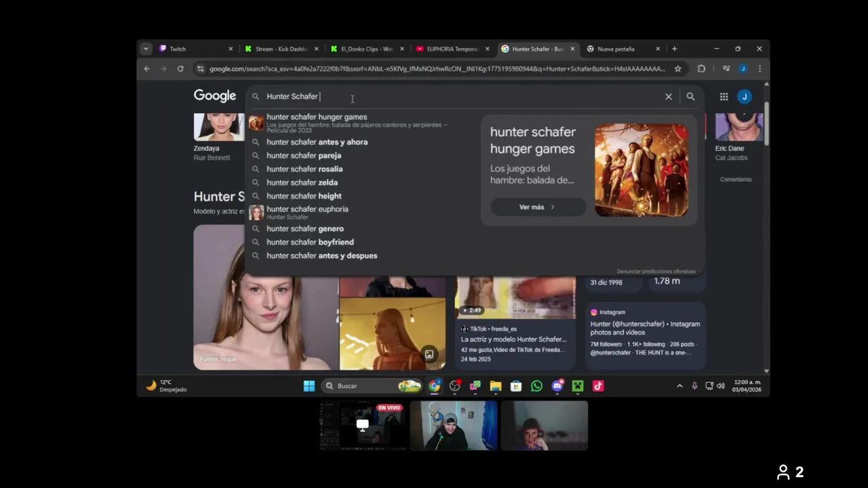Open the Google account avatar on page

point(745,96)
